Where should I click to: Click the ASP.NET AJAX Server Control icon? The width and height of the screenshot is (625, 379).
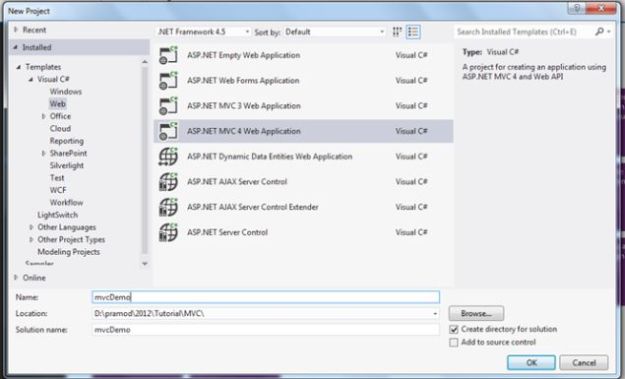coord(168,182)
